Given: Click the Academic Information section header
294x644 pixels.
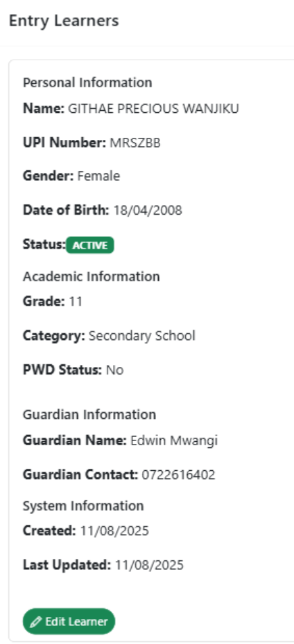Looking at the screenshot, I should coord(92,276).
